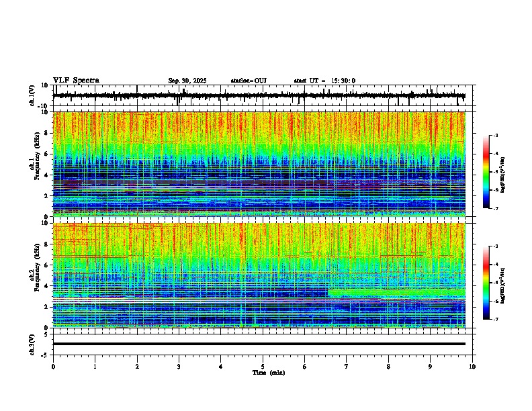
Task: Click the "ch.3(V)" axis label
Action: 32,345
